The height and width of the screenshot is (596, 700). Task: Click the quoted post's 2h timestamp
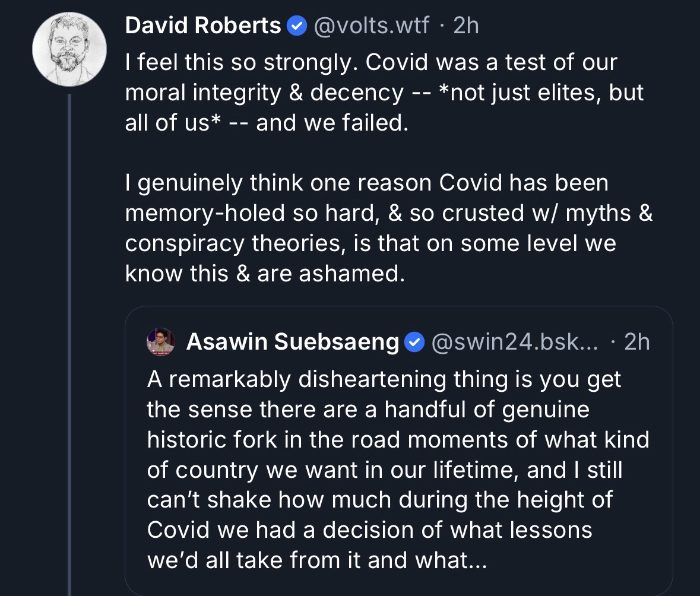click(637, 341)
